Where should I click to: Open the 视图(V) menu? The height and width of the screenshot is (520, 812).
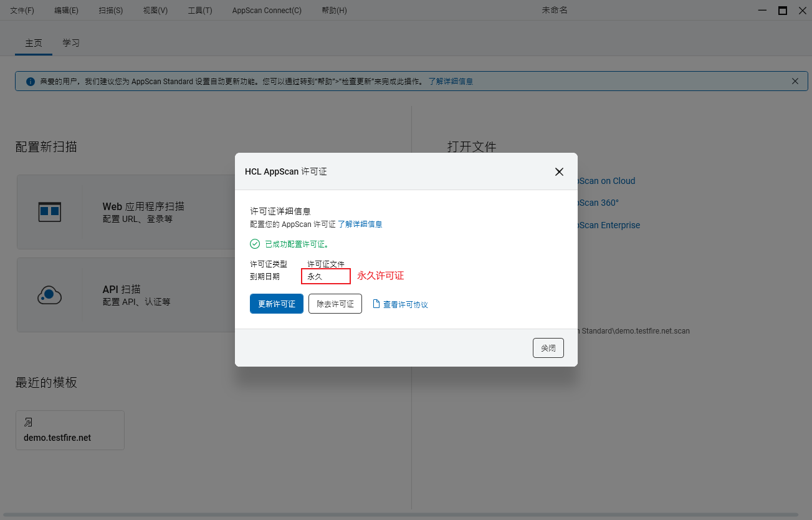point(155,11)
